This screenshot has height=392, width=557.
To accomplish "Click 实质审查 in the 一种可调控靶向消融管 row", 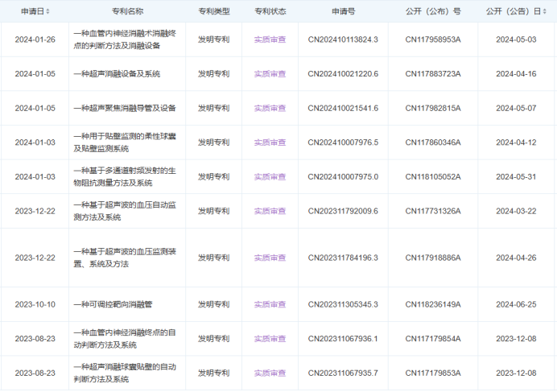I will point(270,305).
